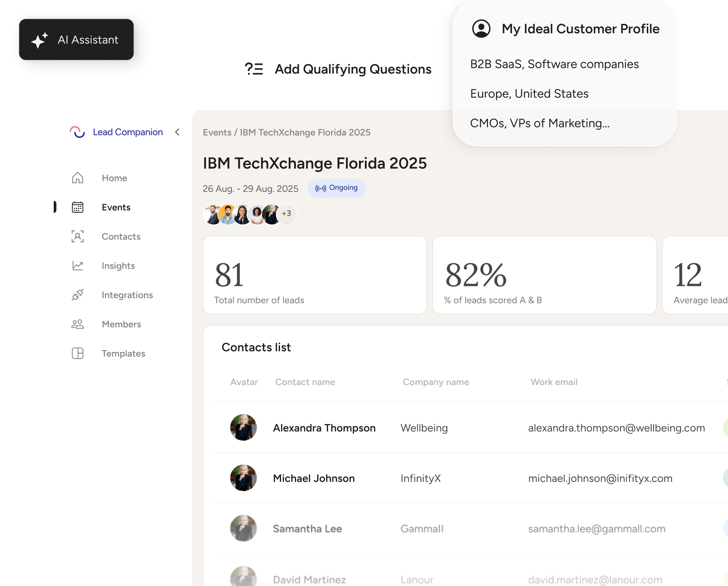Collapse the Lead Companion sidebar

point(177,132)
